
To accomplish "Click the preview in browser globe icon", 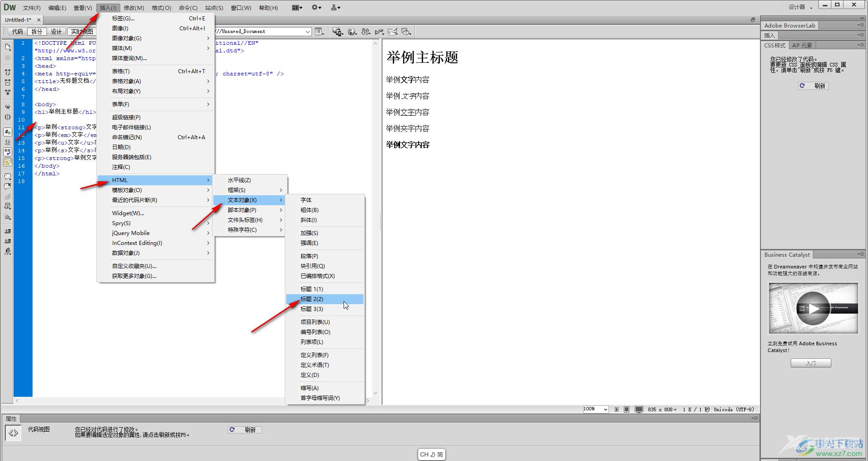I will (352, 32).
